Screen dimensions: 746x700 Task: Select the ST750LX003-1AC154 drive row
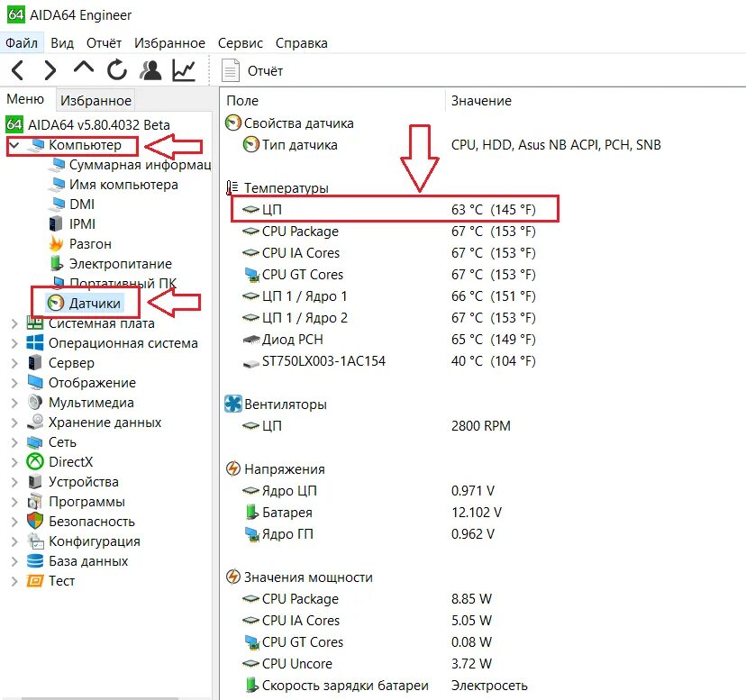[x=389, y=361]
